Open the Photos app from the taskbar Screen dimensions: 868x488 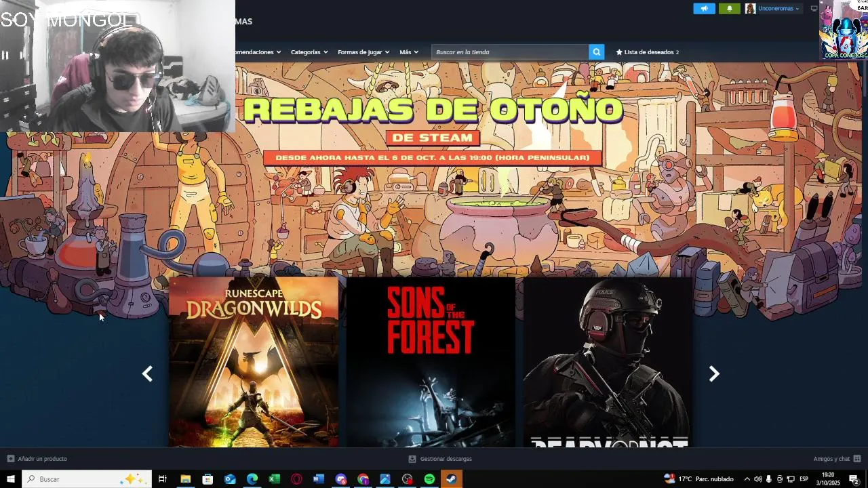point(385,479)
